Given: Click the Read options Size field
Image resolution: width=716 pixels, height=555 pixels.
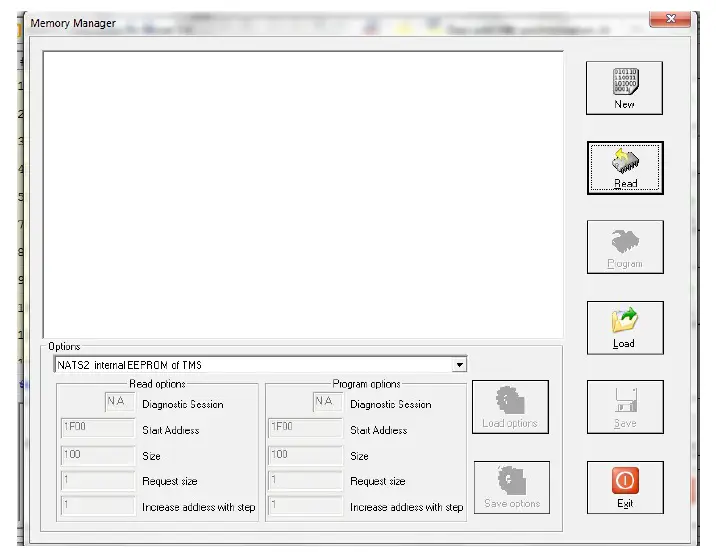Looking at the screenshot, I should [98, 455].
